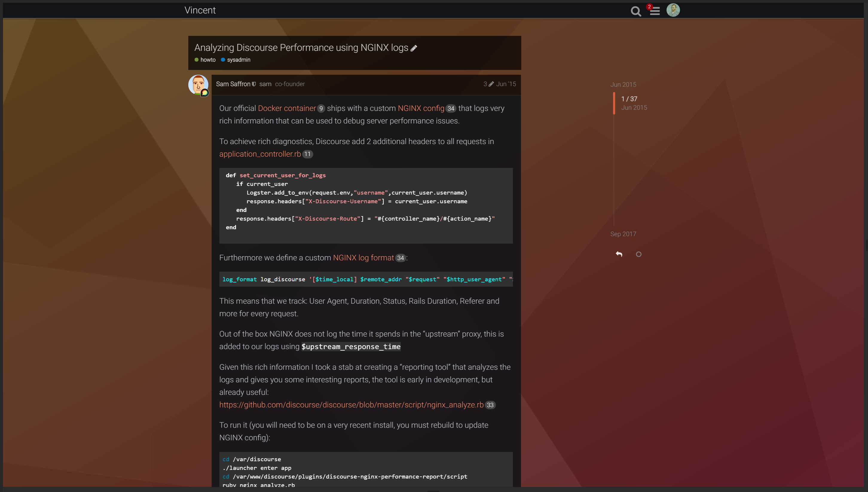Open the hamburger menu with notification badge

(x=655, y=11)
